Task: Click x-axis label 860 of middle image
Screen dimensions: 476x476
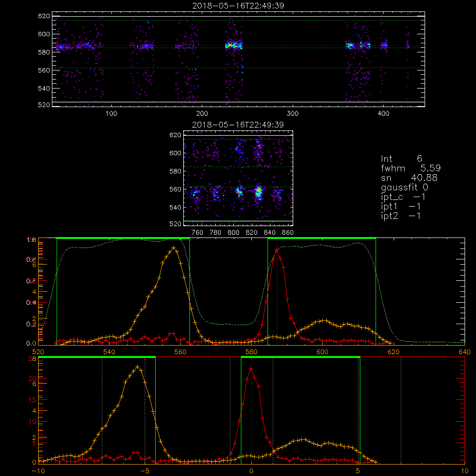Action: pyautogui.click(x=288, y=233)
